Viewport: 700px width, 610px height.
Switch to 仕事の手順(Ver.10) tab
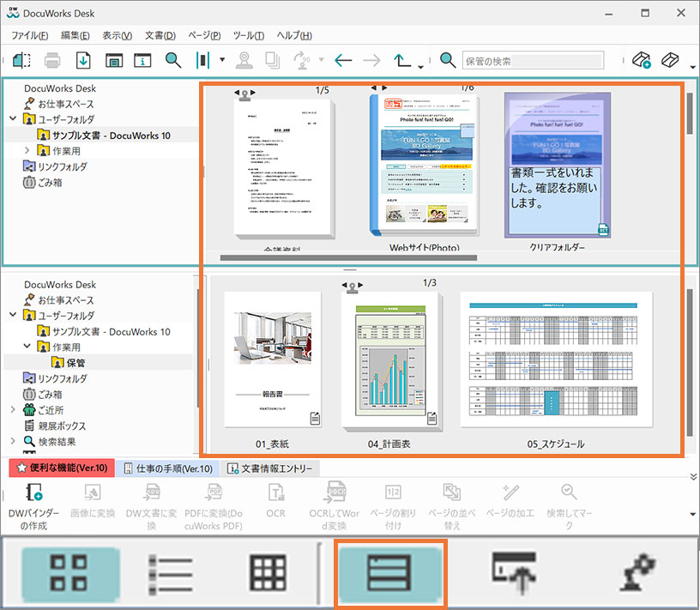[168, 468]
